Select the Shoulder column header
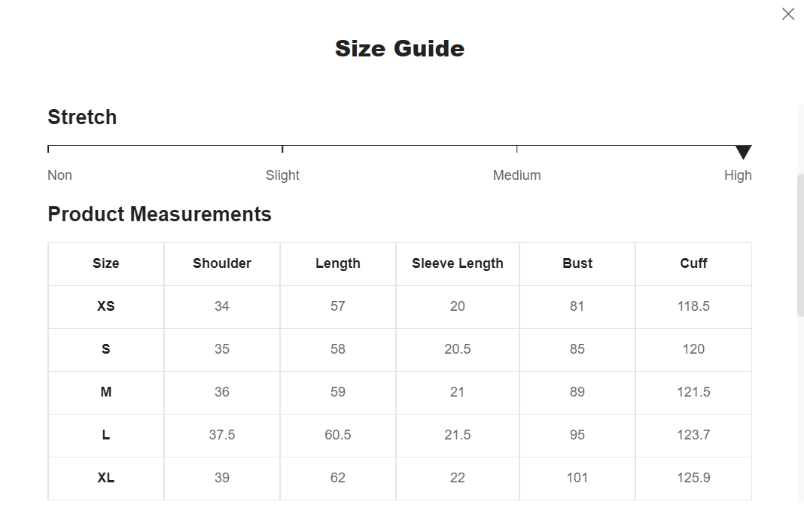The height and width of the screenshot is (532, 804). (222, 263)
